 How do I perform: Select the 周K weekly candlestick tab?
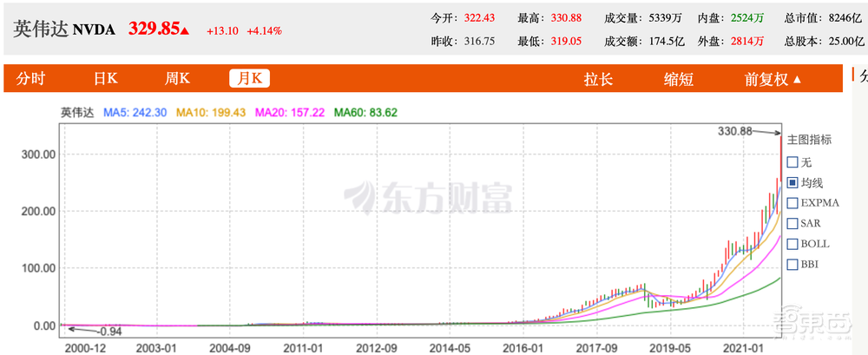tap(177, 79)
